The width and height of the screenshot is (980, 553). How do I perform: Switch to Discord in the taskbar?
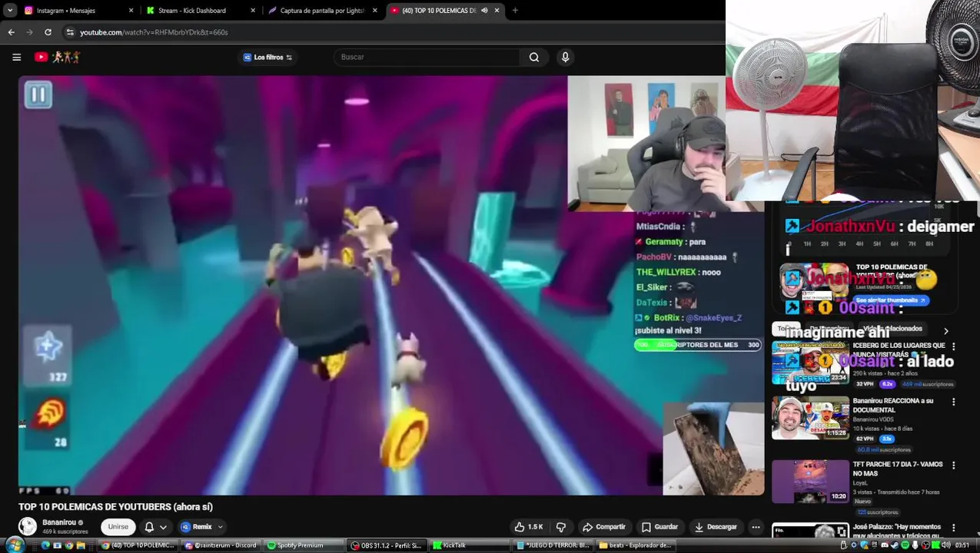221,545
